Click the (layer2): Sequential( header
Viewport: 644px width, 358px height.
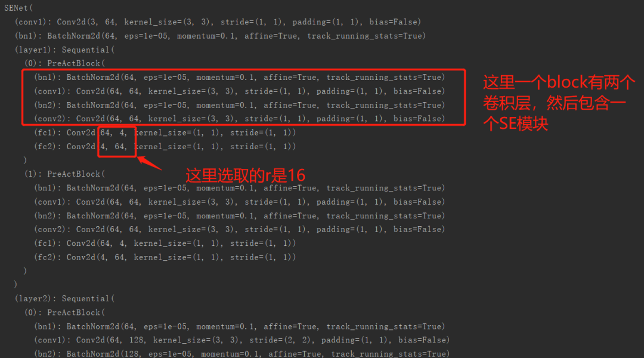(x=64, y=298)
